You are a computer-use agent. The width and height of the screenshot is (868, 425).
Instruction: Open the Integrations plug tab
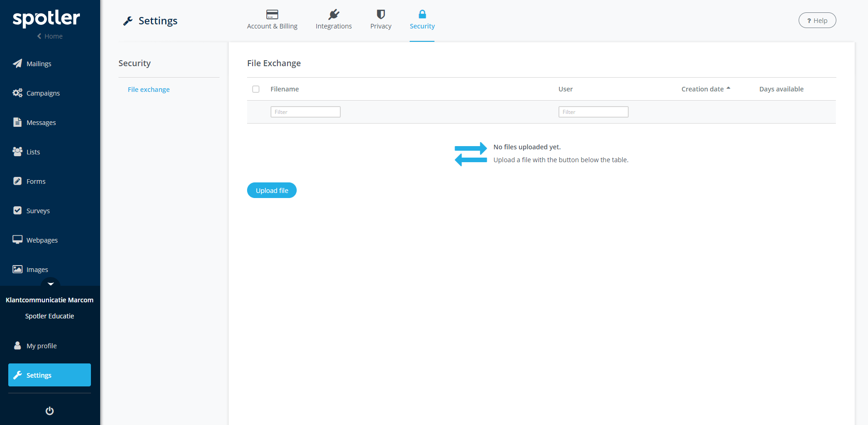point(333,20)
